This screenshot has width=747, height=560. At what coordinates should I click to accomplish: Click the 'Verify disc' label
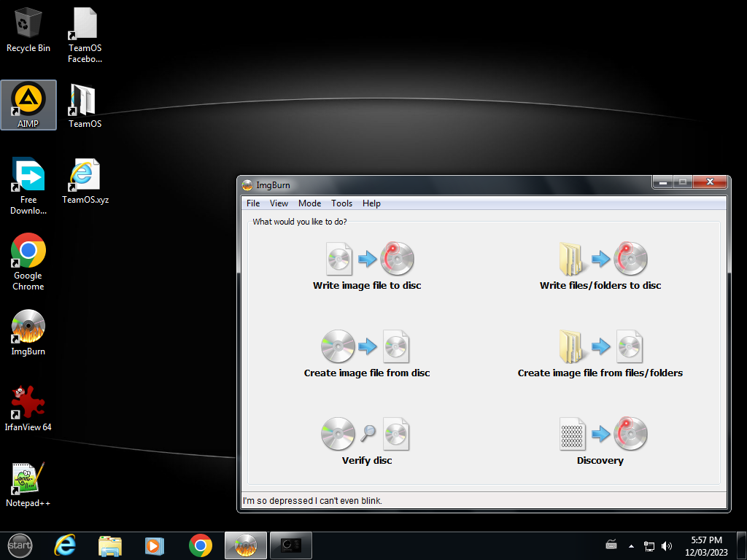click(x=367, y=461)
